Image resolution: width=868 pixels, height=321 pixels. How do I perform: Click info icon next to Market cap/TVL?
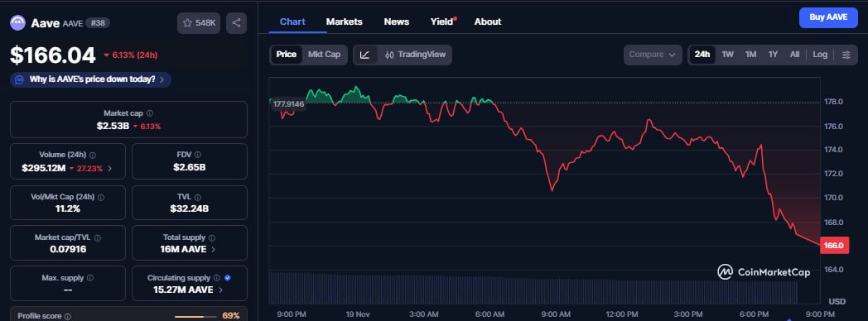click(x=98, y=237)
